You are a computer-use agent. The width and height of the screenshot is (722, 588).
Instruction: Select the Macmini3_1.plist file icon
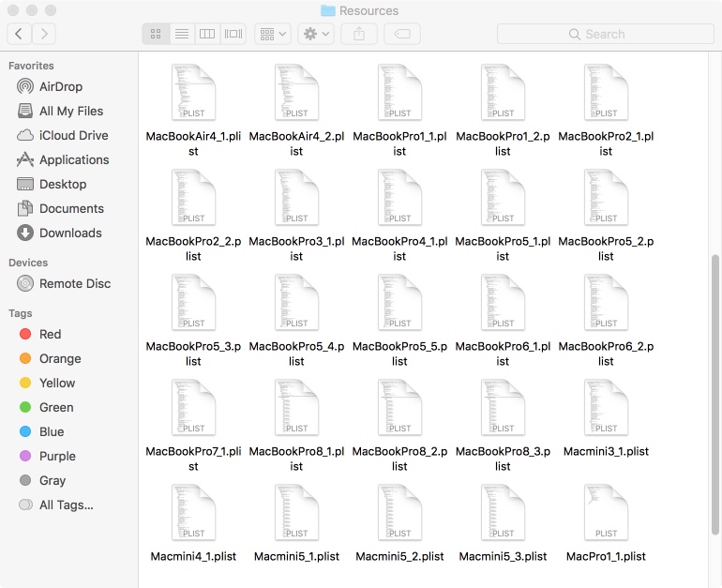point(606,408)
